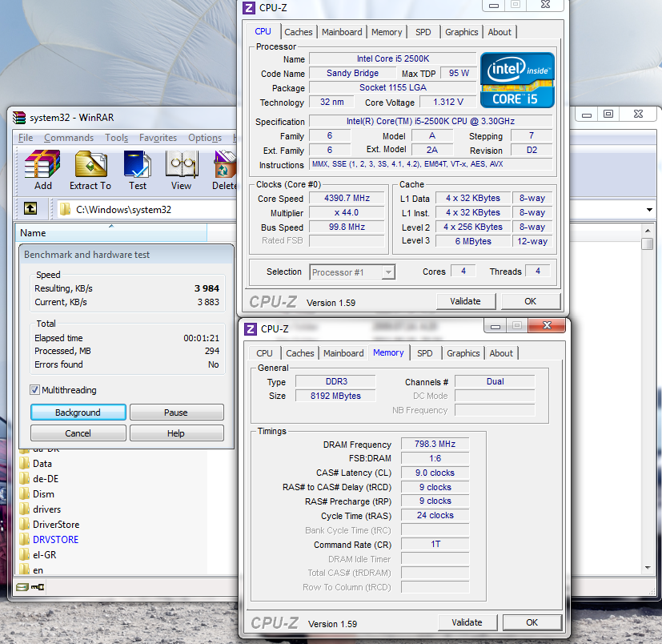Viewport: 662px width, 644px height.
Task: Open the View toolbar icon in WinRAR
Action: (181, 170)
